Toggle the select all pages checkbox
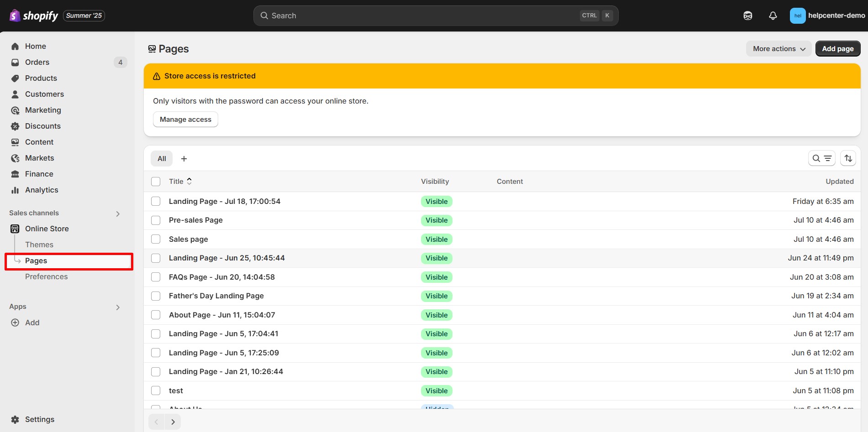Image resolution: width=868 pixels, height=432 pixels. point(156,182)
